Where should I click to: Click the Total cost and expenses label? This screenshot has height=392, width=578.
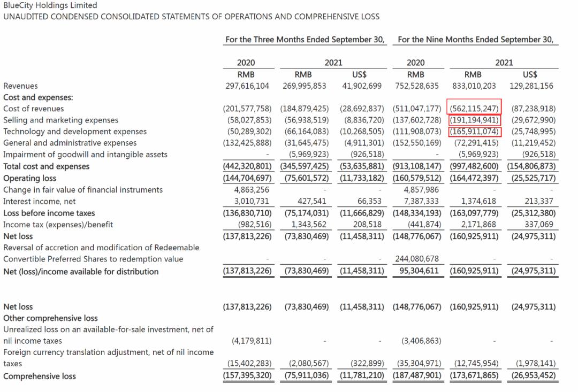point(46,166)
